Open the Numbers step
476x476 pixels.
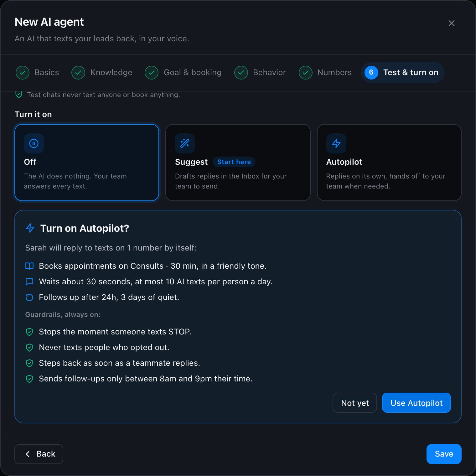325,73
